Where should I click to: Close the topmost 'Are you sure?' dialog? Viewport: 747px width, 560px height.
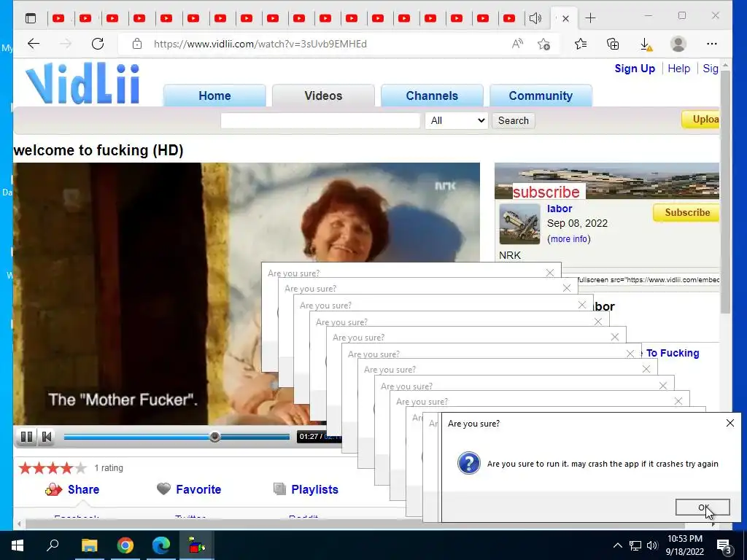point(729,423)
